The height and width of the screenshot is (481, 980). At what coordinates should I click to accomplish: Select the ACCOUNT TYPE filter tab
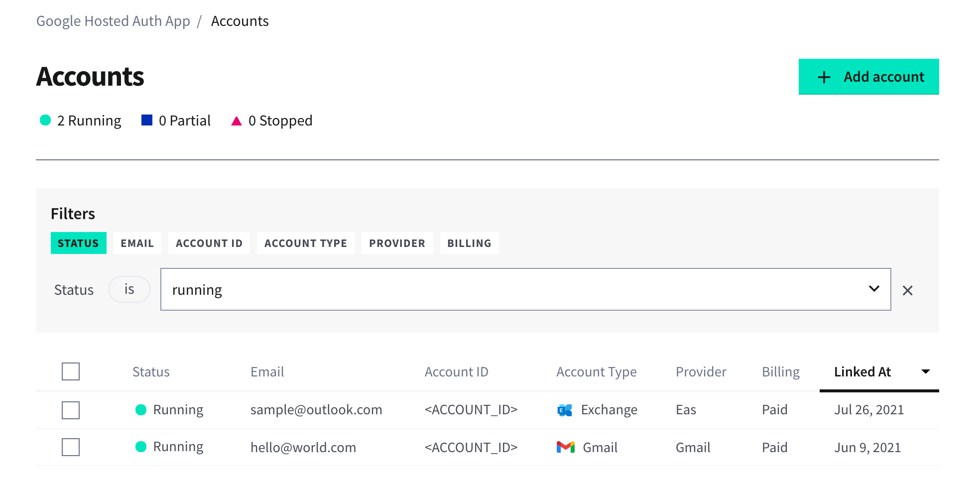click(305, 243)
